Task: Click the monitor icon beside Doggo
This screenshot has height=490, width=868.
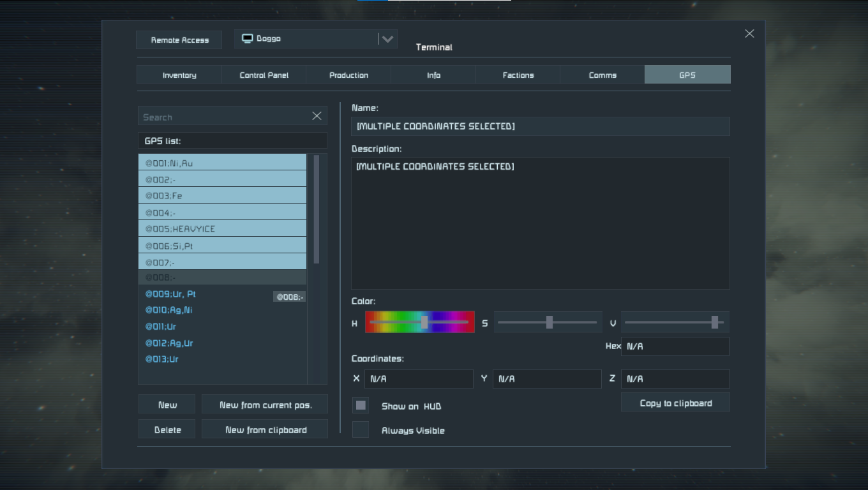Action: click(x=247, y=39)
